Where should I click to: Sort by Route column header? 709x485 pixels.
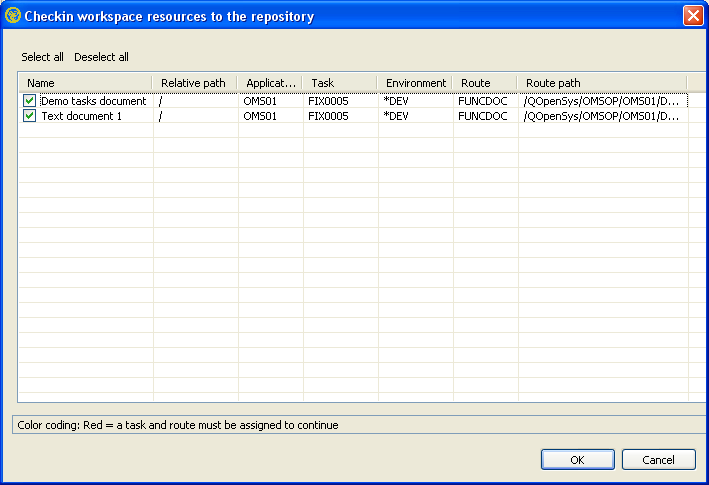click(485, 83)
